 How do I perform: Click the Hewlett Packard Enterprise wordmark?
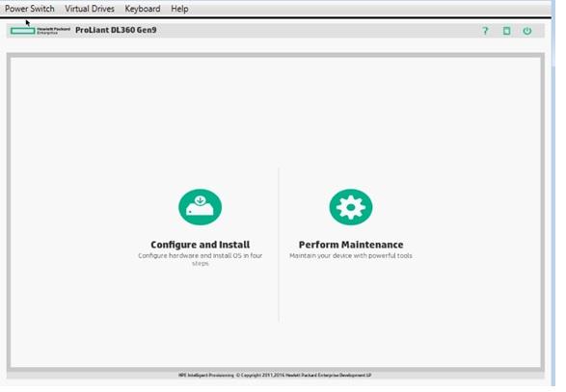point(53,31)
